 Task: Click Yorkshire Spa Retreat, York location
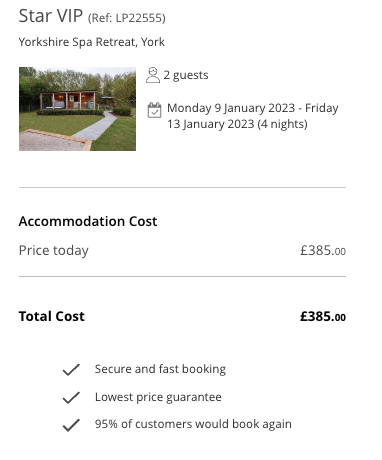[92, 42]
